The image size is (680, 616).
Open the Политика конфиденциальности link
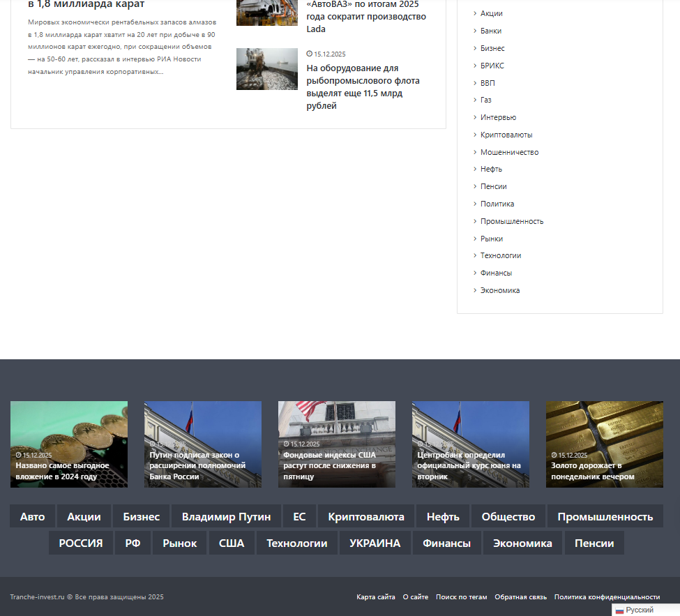[607, 597]
